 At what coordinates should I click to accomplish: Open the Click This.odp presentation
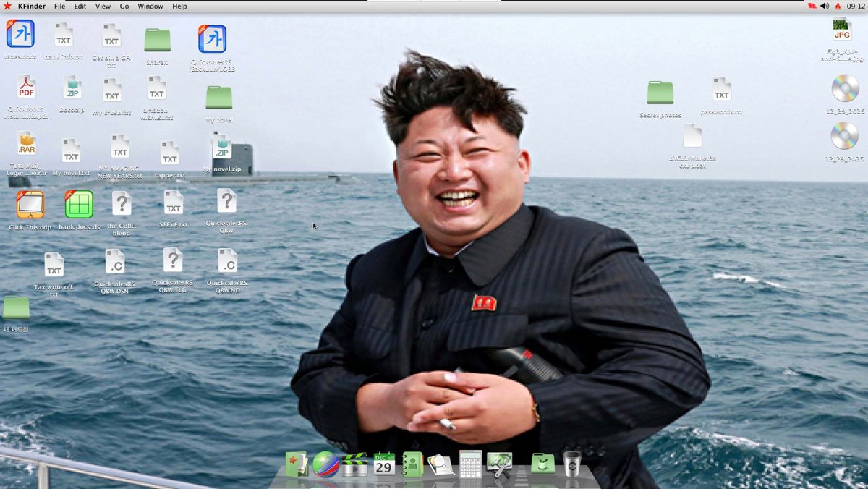30,205
